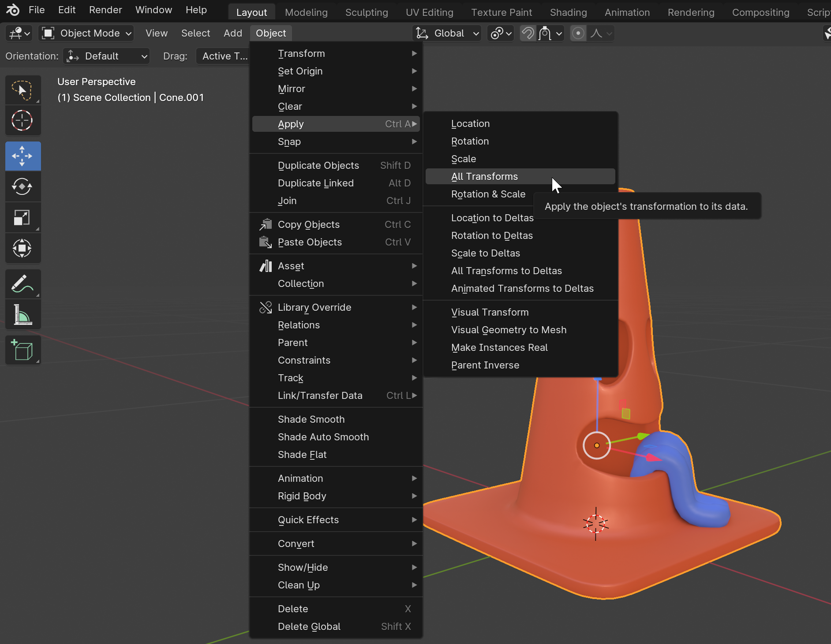This screenshot has width=831, height=644.
Task: Open the Select menu in viewport header
Action: point(195,33)
